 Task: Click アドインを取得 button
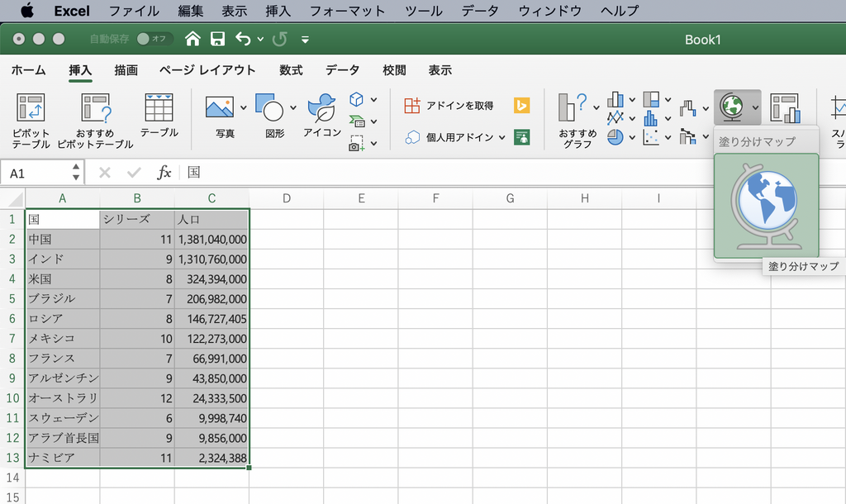point(449,106)
